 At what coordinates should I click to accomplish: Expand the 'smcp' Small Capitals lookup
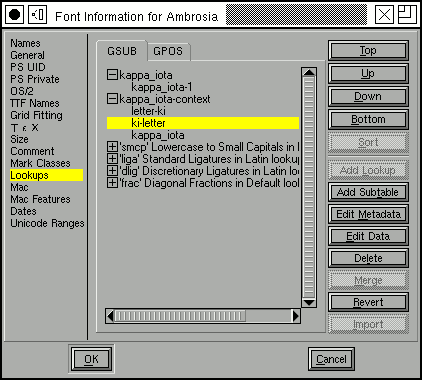(112, 147)
